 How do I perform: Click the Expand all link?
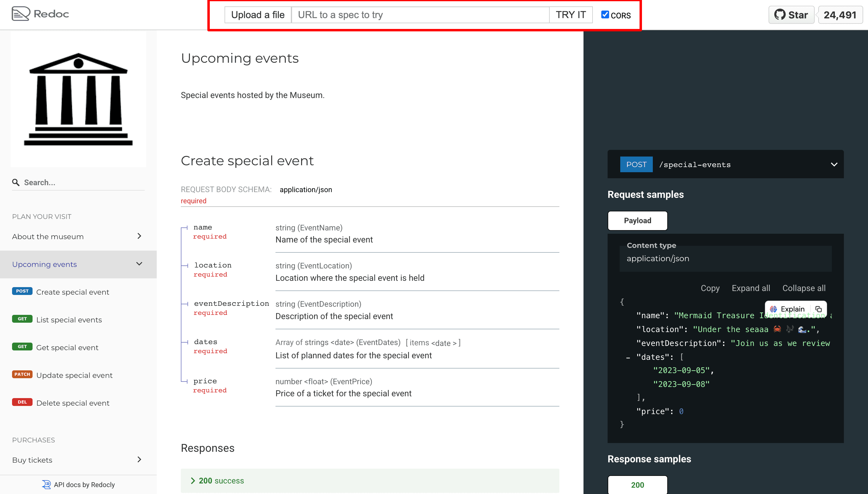point(751,288)
